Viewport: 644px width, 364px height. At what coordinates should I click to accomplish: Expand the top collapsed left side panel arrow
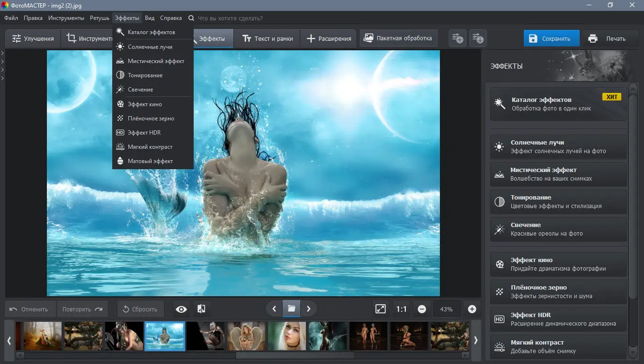click(x=2, y=53)
